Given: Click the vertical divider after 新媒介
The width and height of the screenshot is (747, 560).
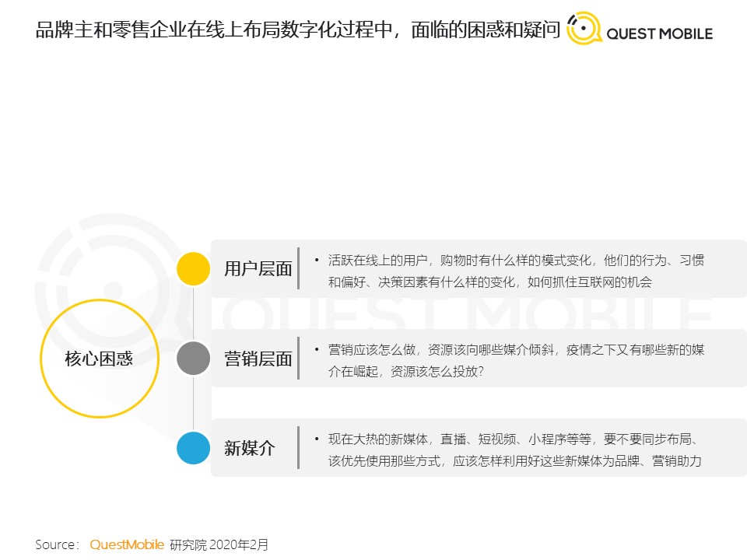Looking at the screenshot, I should click(x=298, y=447).
